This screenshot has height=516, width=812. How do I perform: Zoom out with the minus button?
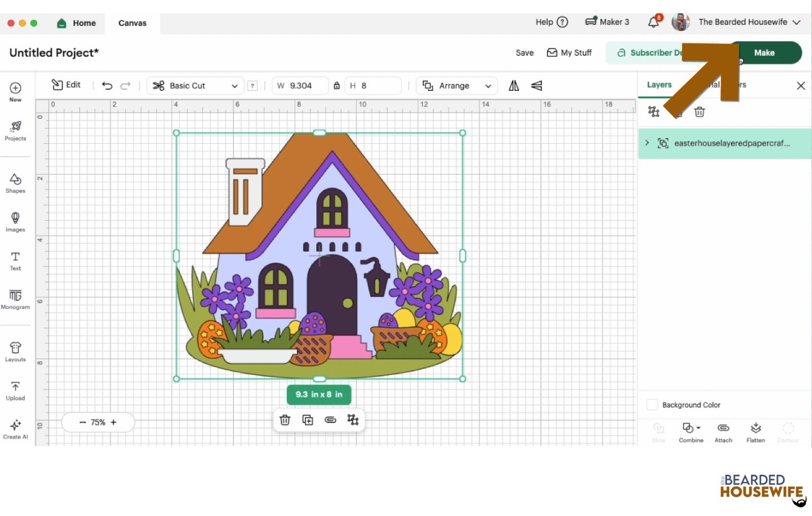click(x=83, y=422)
